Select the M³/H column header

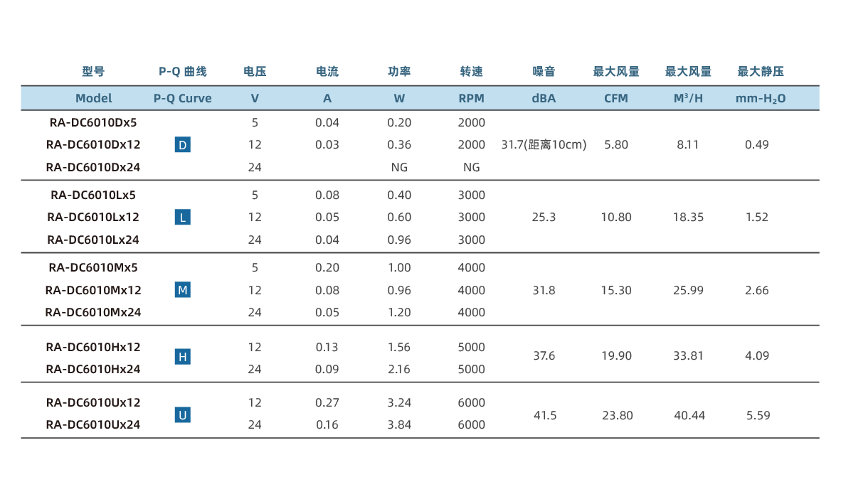[688, 99]
